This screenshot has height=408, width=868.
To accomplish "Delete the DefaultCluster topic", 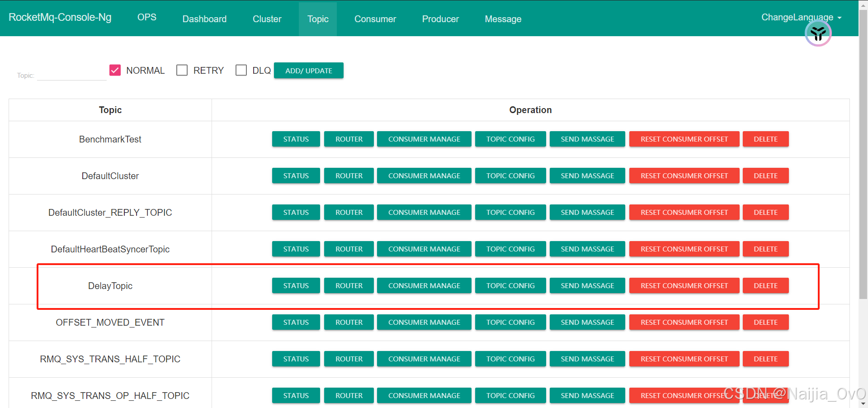I will pyautogui.click(x=765, y=176).
